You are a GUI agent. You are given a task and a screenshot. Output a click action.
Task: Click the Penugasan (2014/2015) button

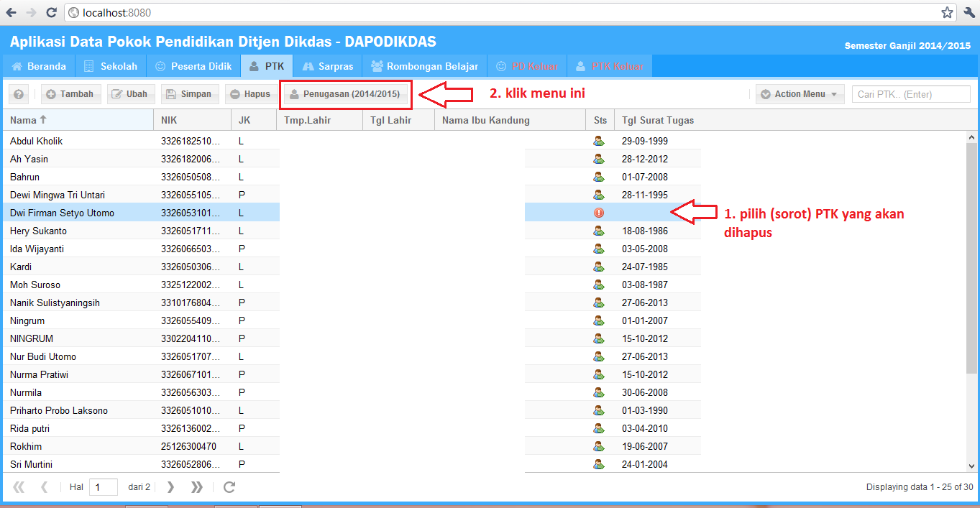point(344,93)
